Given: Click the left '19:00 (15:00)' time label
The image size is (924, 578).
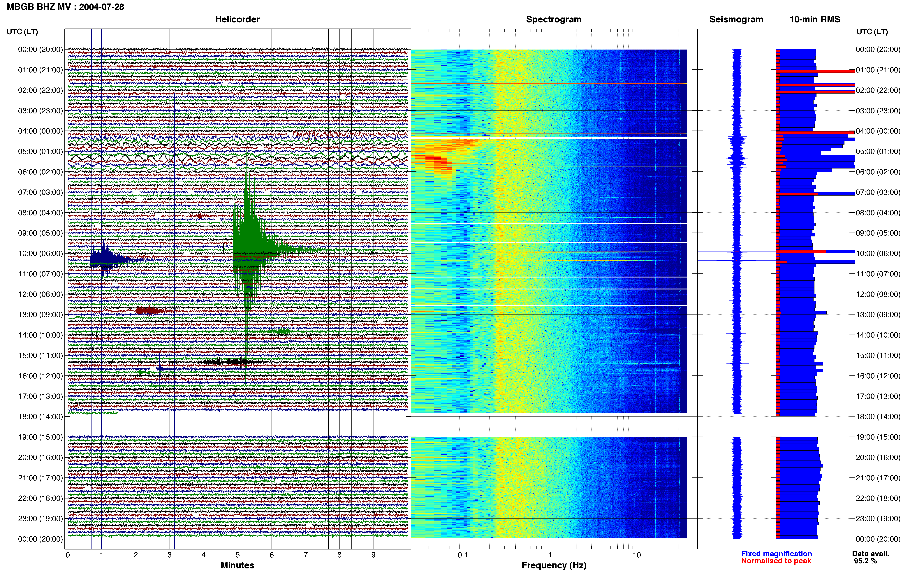Looking at the screenshot, I should click(x=41, y=437).
